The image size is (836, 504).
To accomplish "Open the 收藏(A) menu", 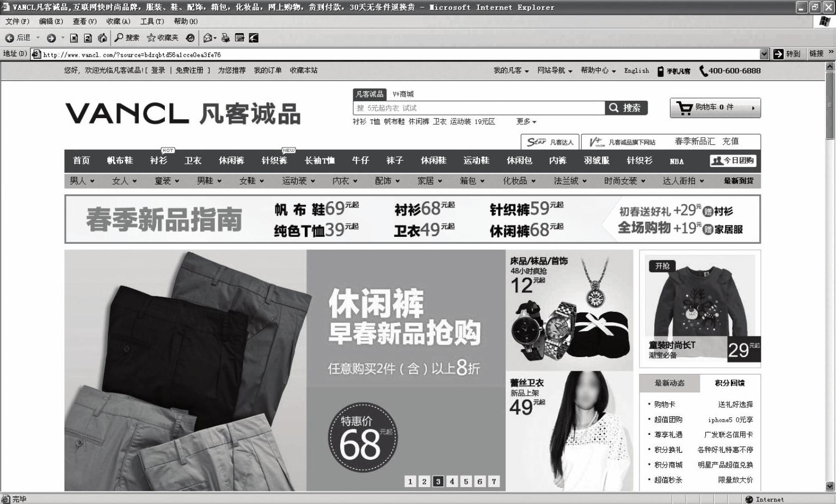I will tap(119, 21).
